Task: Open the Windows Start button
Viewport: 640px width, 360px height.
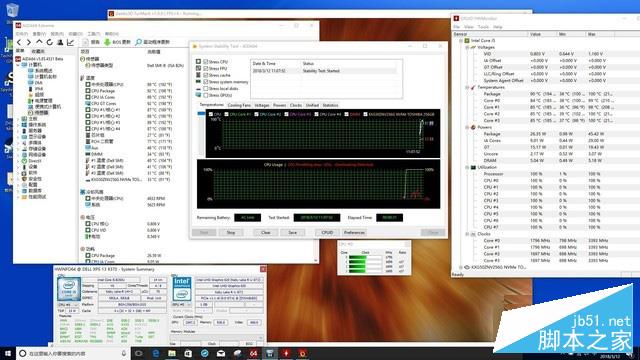Action: tap(7, 353)
